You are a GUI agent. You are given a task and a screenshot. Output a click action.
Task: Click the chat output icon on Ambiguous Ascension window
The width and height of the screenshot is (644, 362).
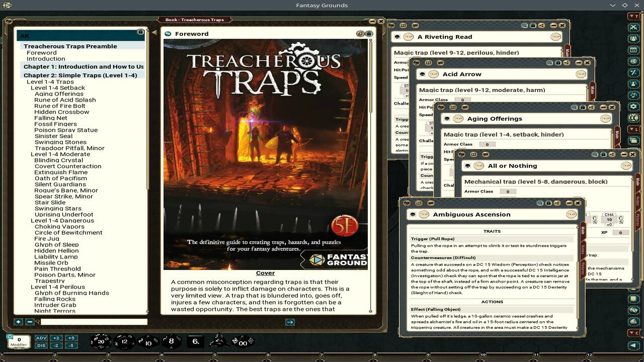[431, 203]
